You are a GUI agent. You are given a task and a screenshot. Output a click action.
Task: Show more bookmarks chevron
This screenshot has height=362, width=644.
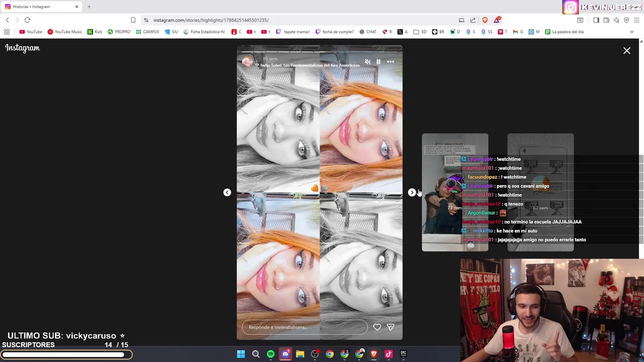click(x=631, y=32)
